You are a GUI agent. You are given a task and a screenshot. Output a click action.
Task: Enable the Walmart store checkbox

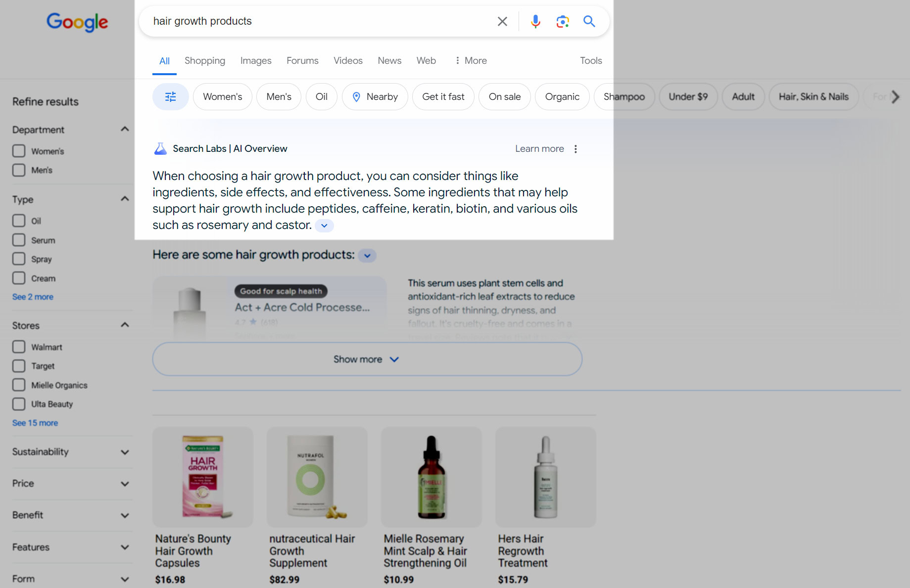19,347
